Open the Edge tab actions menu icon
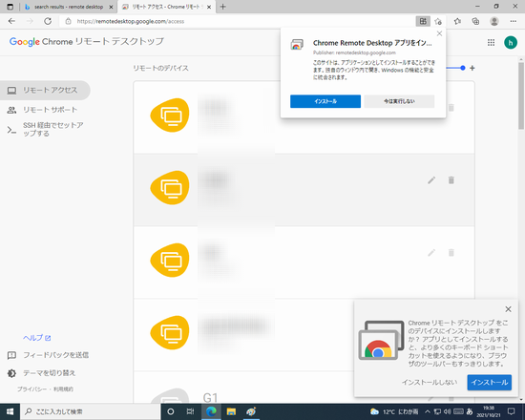Image resolution: width=525 pixels, height=420 pixels. (x=10, y=7)
